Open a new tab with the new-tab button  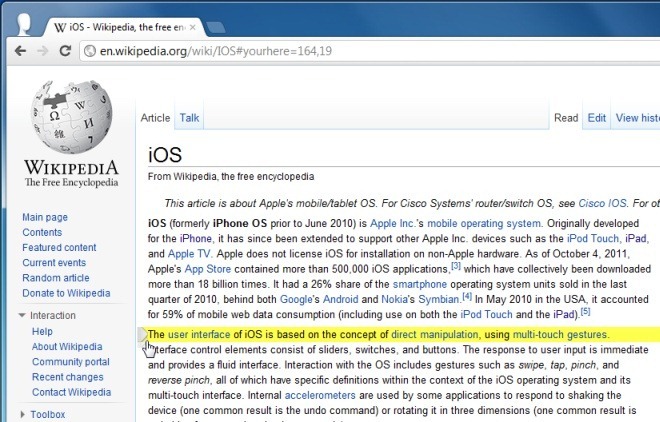[216, 27]
